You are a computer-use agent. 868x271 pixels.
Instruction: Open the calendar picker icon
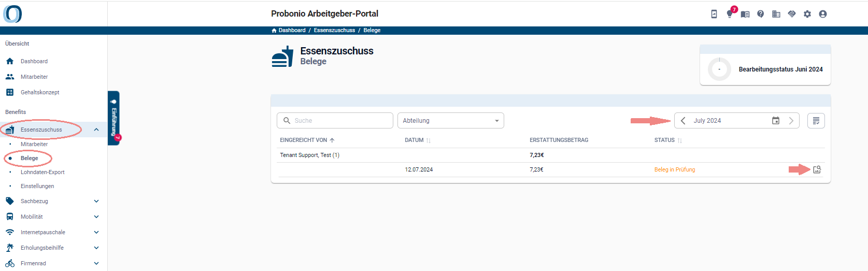[x=776, y=121]
